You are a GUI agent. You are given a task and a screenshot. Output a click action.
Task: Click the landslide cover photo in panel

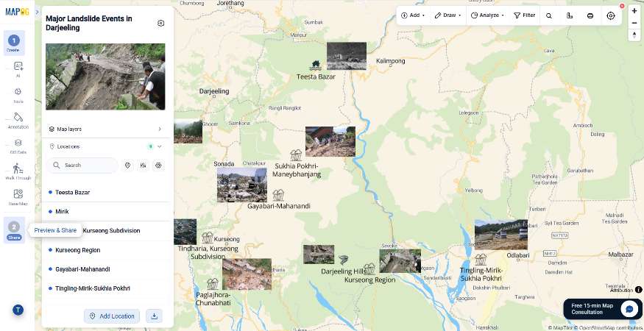pos(105,76)
